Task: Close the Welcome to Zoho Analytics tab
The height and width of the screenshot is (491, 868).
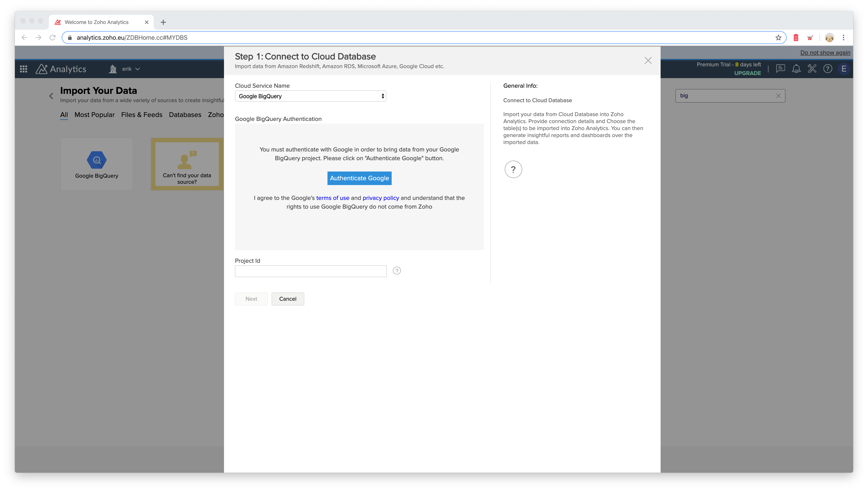Action: pos(146,22)
